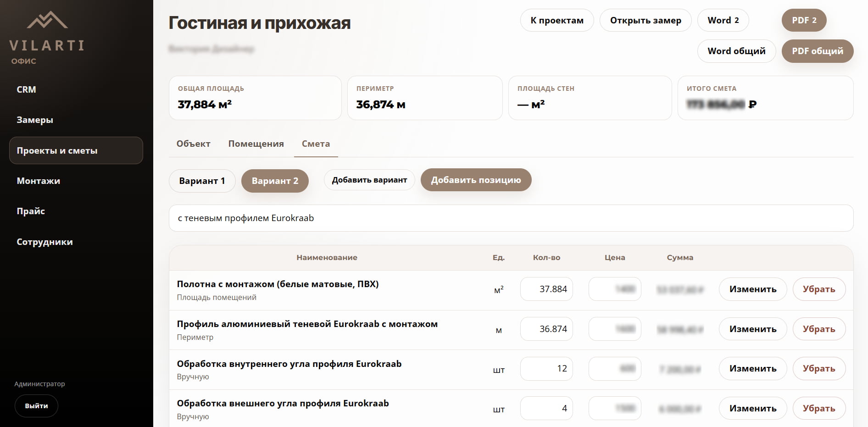The width and height of the screenshot is (868, 427).
Task: Click Word общий export button
Action: (736, 51)
